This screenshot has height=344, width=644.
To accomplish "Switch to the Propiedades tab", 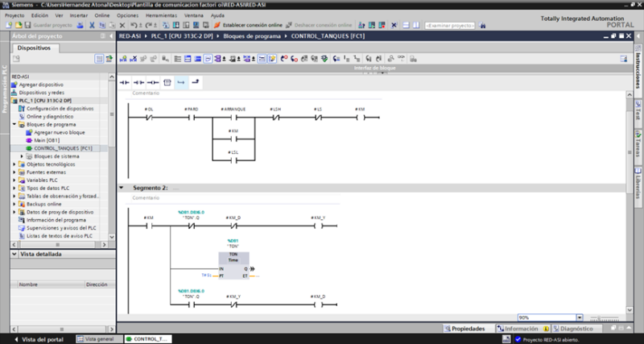I will [x=467, y=329].
